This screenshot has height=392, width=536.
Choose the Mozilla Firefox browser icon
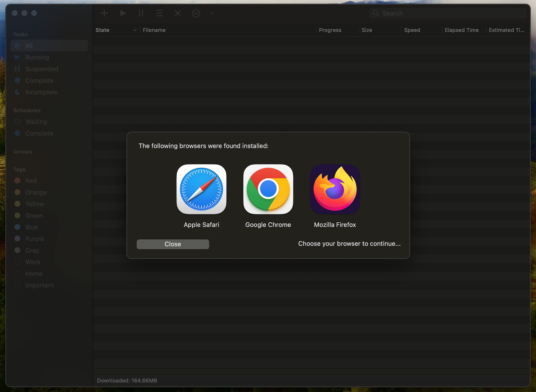[335, 189]
